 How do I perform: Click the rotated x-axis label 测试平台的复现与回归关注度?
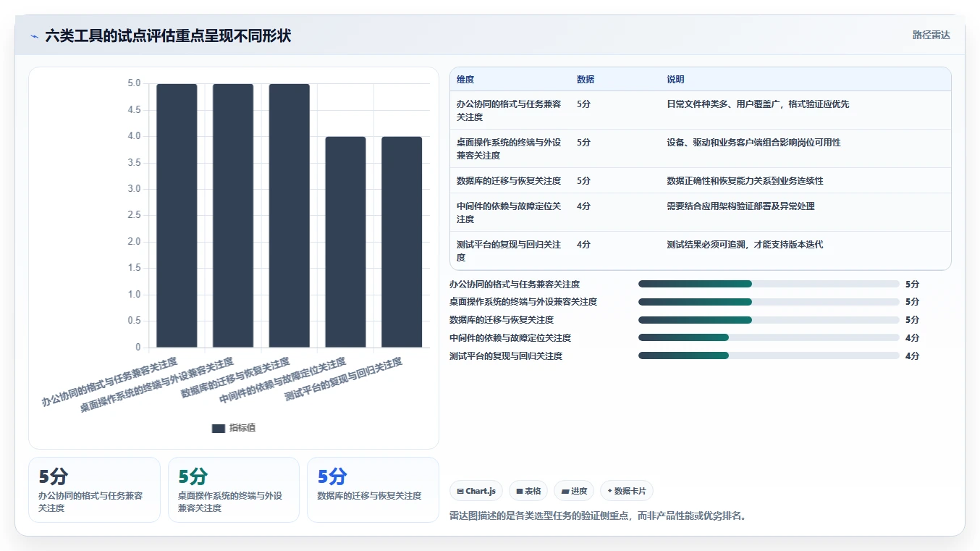pyautogui.click(x=343, y=379)
